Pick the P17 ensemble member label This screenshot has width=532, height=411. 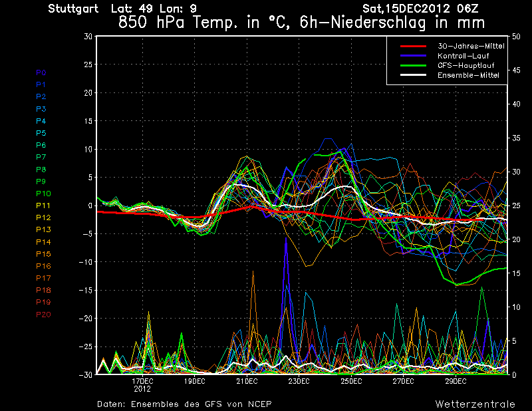coord(43,278)
